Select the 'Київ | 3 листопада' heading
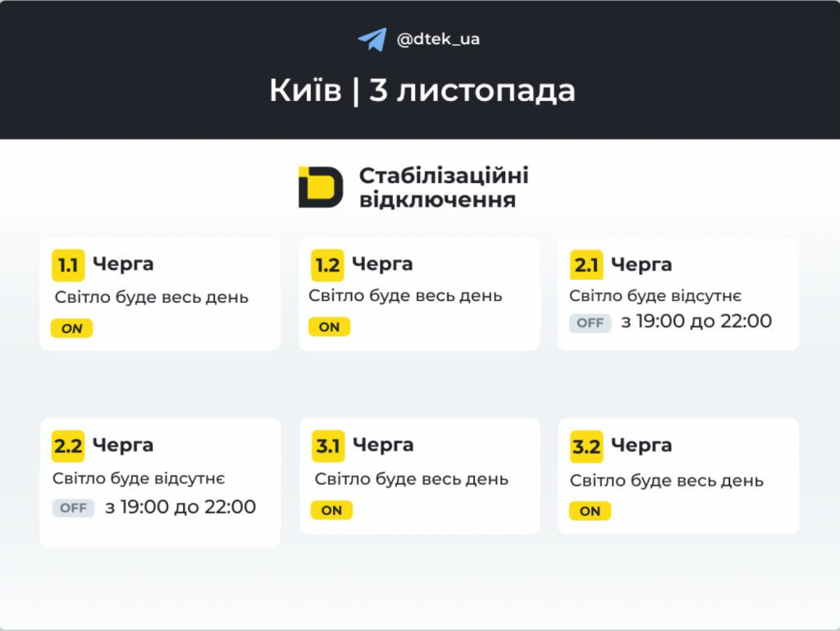Image resolution: width=840 pixels, height=631 pixels. pyautogui.click(x=422, y=90)
